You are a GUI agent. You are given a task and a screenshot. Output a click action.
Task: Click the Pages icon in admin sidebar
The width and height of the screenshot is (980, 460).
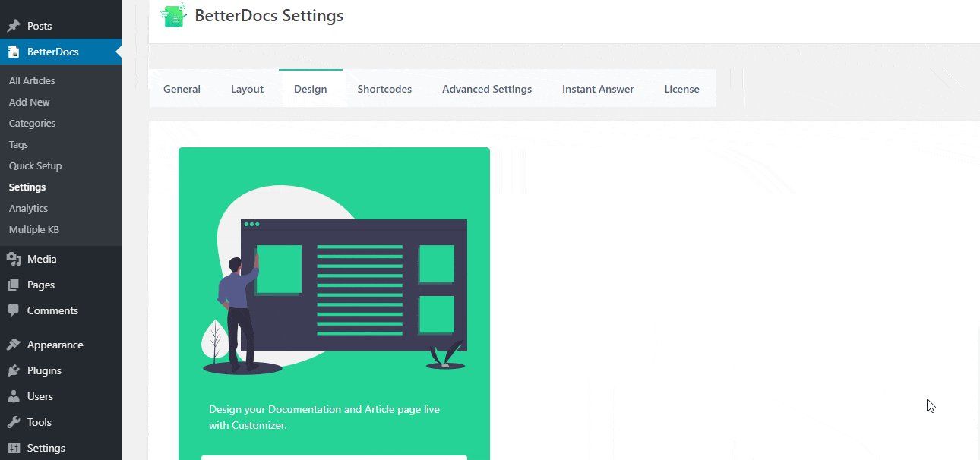[13, 284]
